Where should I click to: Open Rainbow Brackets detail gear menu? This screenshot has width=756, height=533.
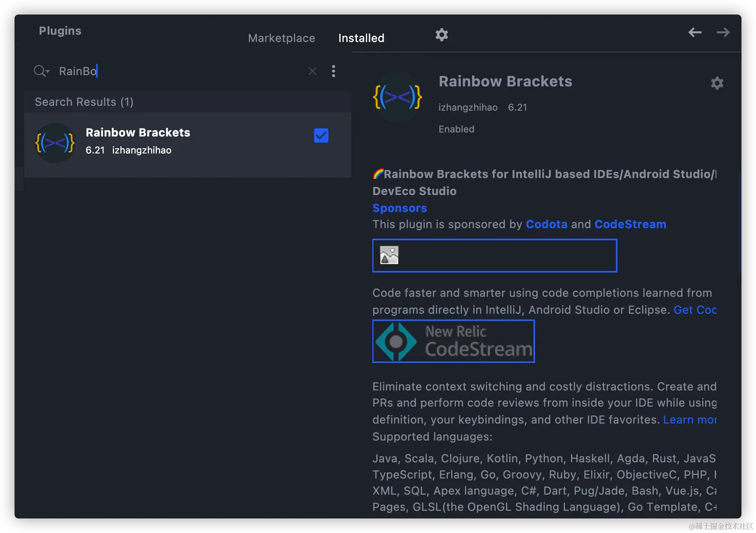pos(717,83)
